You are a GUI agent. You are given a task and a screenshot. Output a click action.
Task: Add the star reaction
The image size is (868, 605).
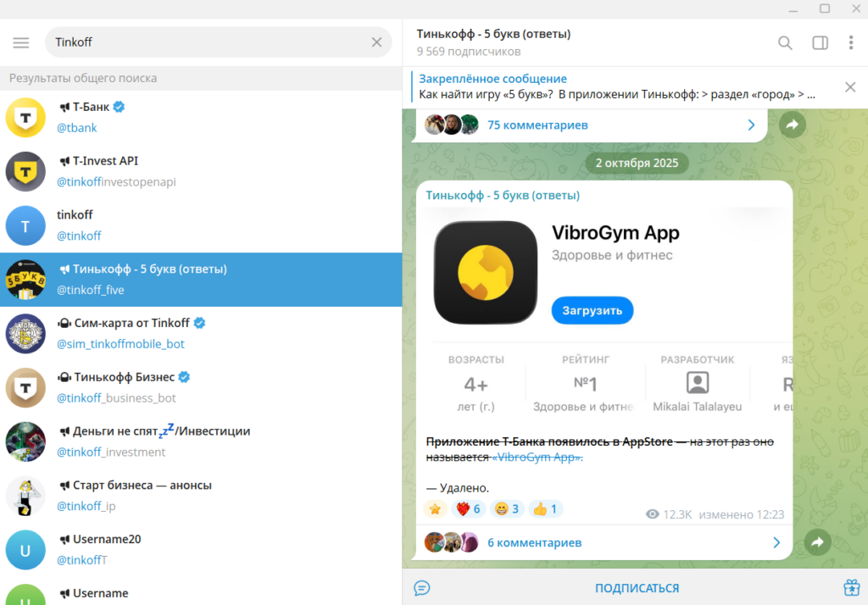pos(435,508)
